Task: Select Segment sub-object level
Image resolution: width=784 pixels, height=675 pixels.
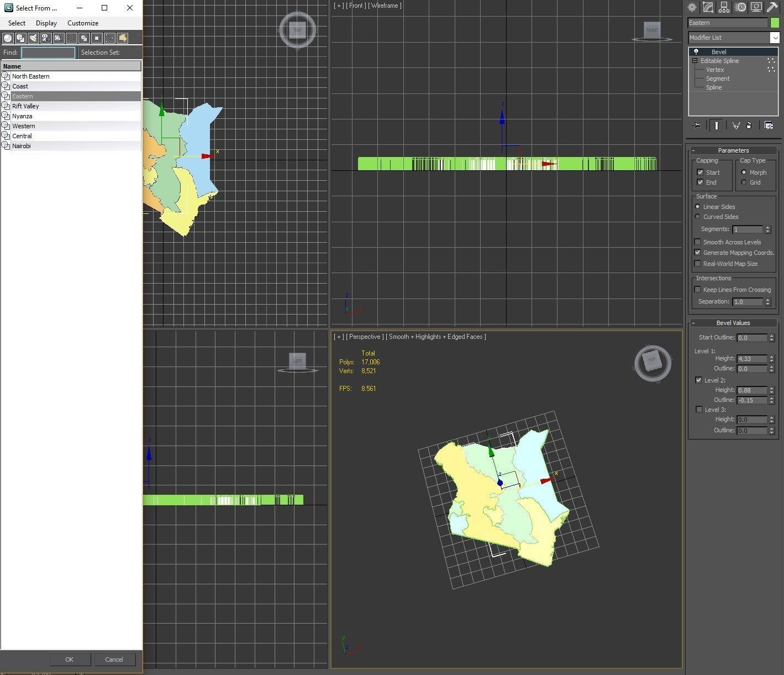Action: tap(717, 79)
